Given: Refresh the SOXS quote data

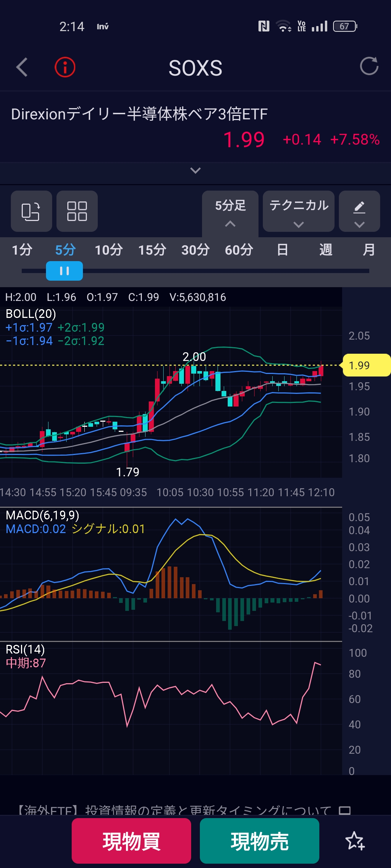Looking at the screenshot, I should point(369,66).
